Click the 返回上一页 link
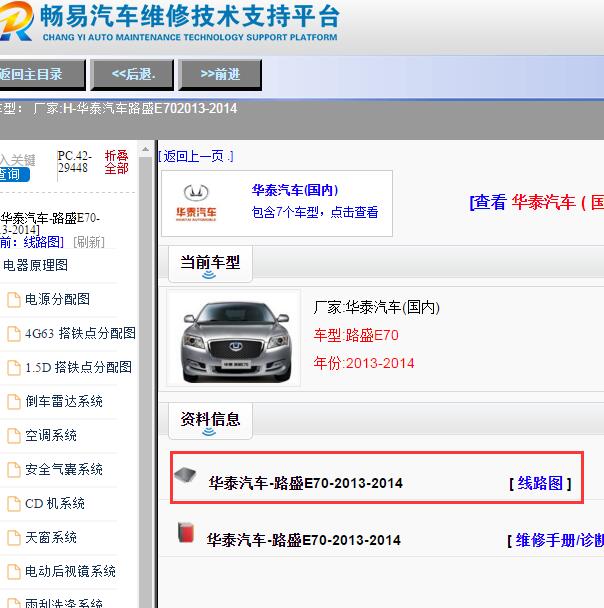 click(196, 157)
